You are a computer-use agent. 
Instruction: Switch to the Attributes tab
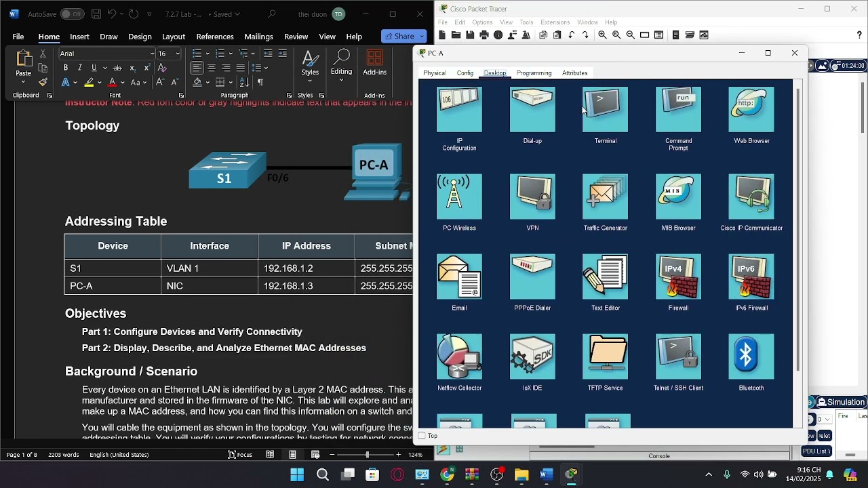574,73
